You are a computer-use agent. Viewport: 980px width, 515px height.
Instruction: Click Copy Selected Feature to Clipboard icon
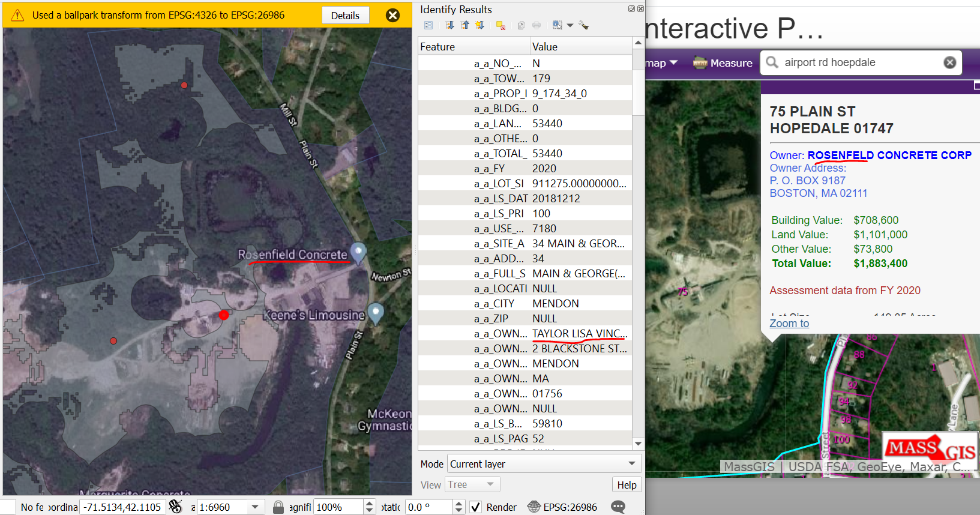[x=521, y=25]
